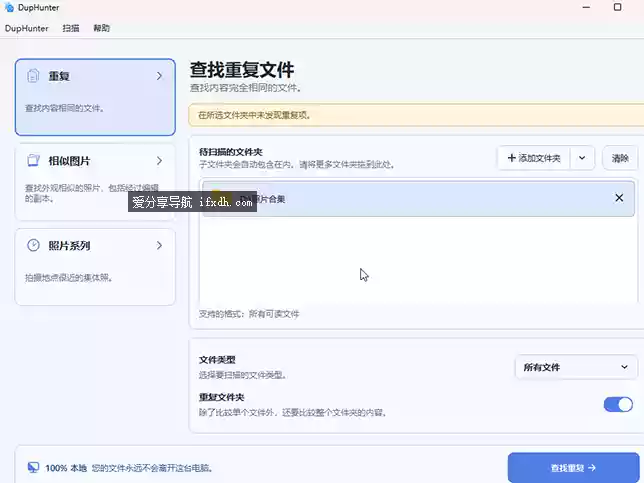Click the 查找重复 button
The height and width of the screenshot is (483, 644).
pos(573,468)
